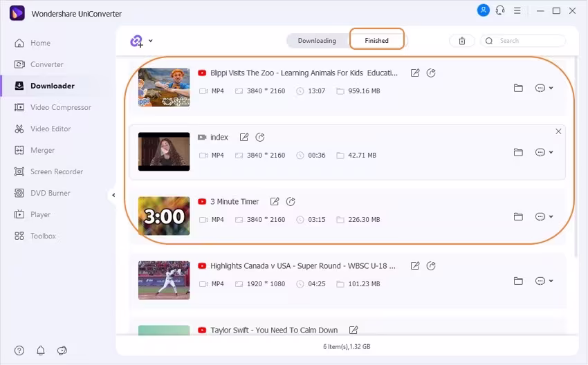Viewport: 588px width, 365px height.
Task: Expand the add-link dropdown arrow
Action: 150,41
